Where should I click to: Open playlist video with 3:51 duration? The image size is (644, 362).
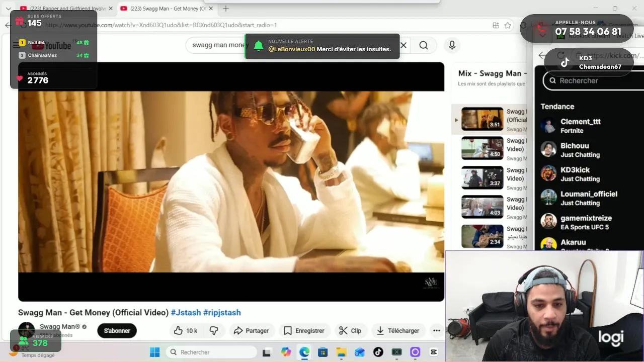[x=482, y=119]
